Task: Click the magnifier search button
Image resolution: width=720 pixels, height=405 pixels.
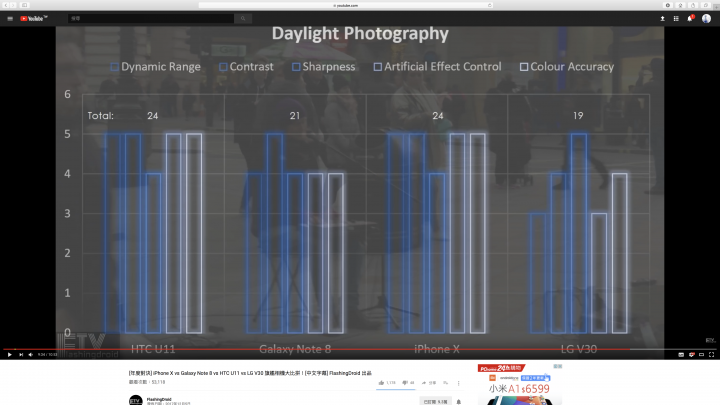Action: coord(243,19)
